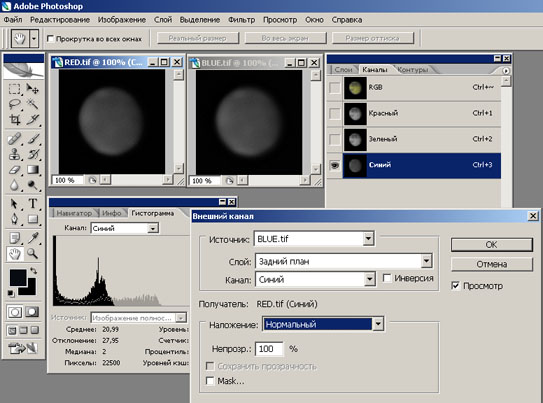Select the Brush tool
Image resolution: width=543 pixels, height=403 pixels.
click(33, 139)
